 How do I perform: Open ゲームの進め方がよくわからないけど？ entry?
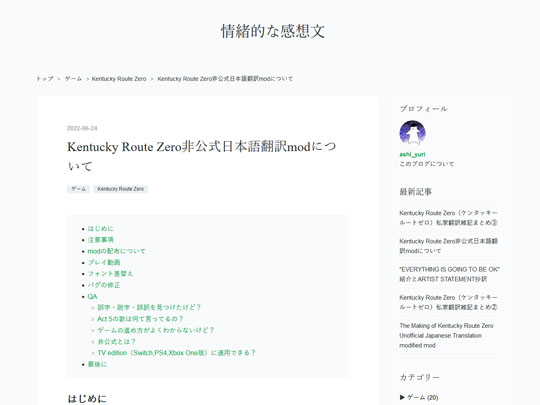pyautogui.click(x=156, y=330)
